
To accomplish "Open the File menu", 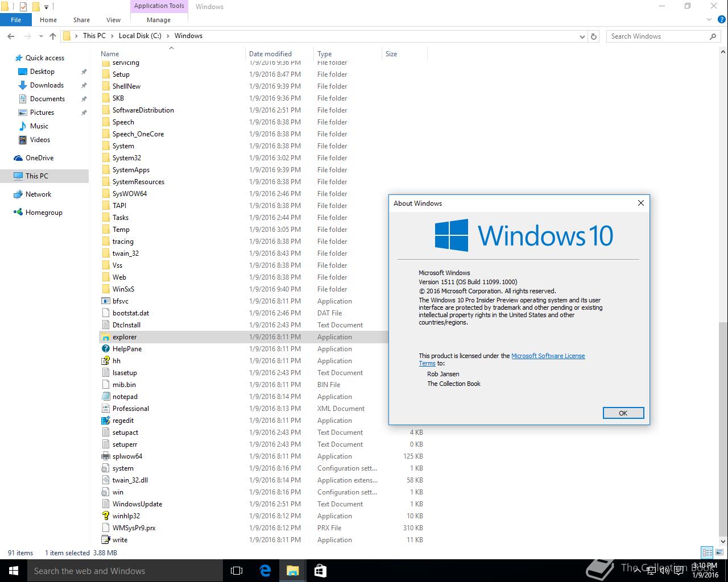I will pyautogui.click(x=16, y=19).
